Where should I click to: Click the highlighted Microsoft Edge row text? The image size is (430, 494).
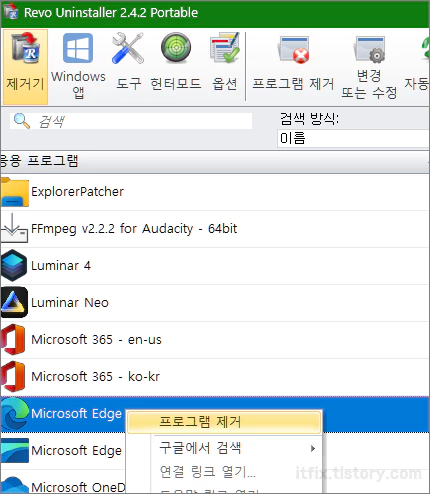point(76,414)
